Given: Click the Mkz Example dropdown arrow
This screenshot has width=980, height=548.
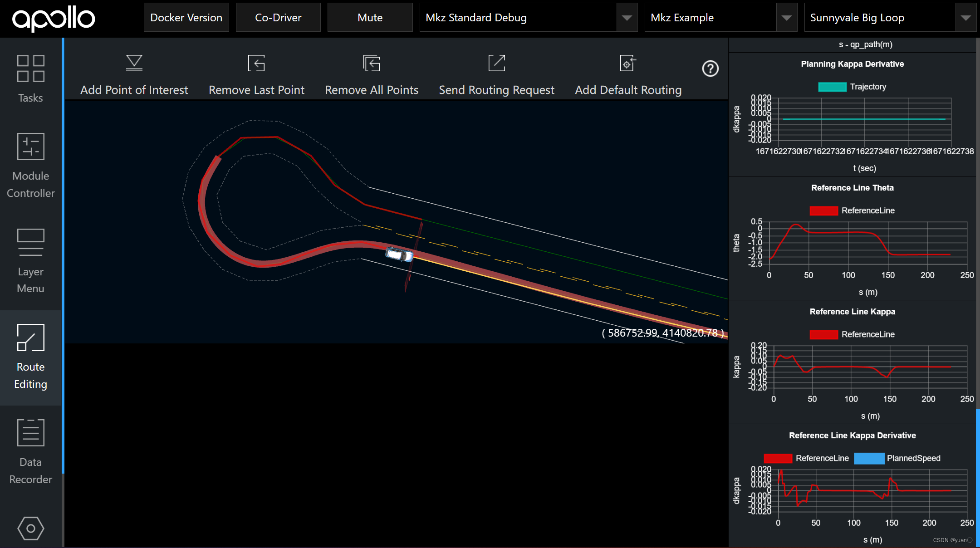Looking at the screenshot, I should (787, 18).
